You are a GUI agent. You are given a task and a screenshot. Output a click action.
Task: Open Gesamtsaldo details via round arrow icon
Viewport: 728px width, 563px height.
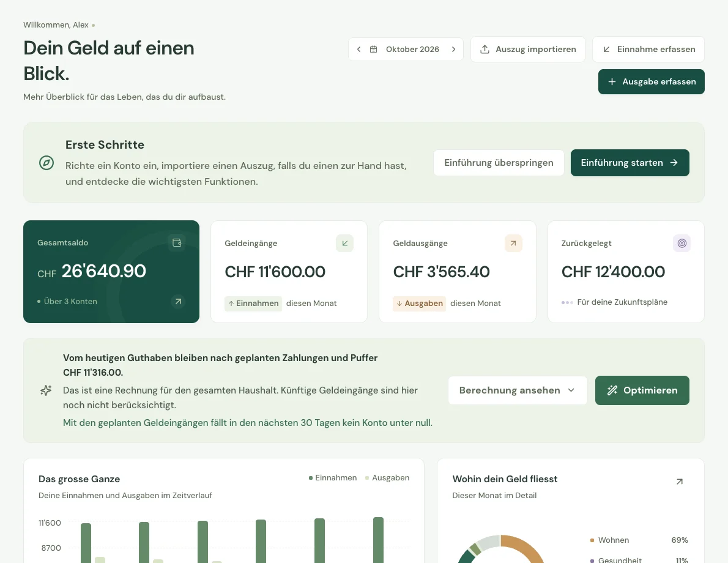[178, 302]
